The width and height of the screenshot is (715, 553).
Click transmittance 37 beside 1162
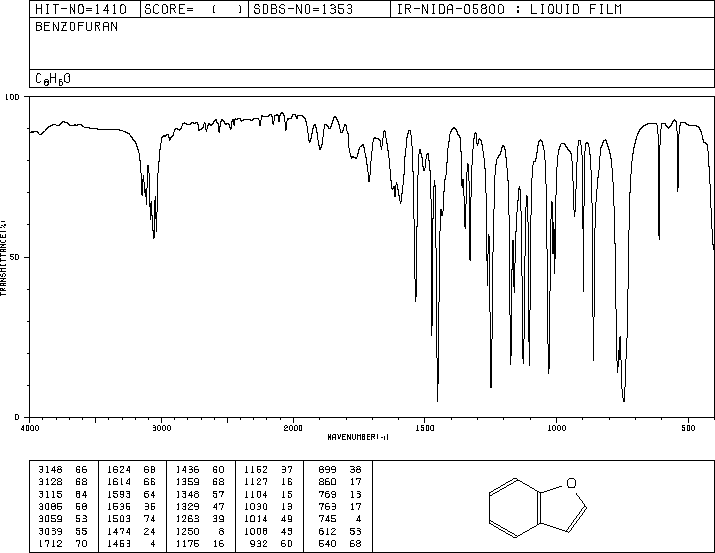287,469
